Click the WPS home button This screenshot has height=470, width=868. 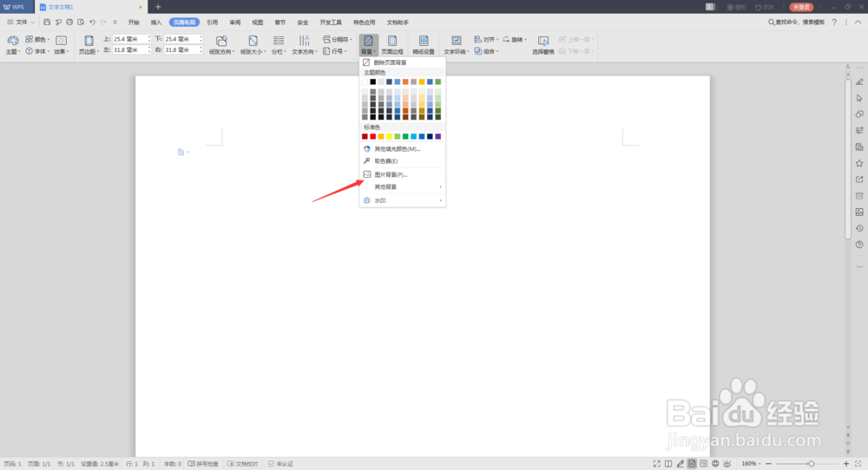15,7
